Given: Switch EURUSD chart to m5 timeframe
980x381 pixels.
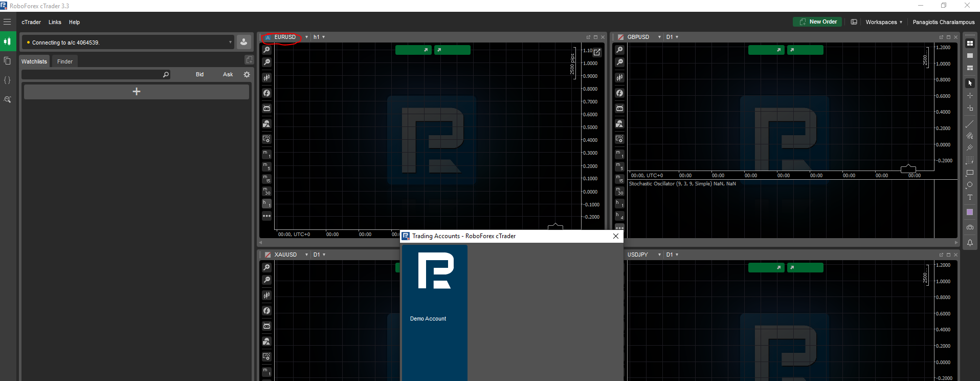Looking at the screenshot, I should 266,166.
